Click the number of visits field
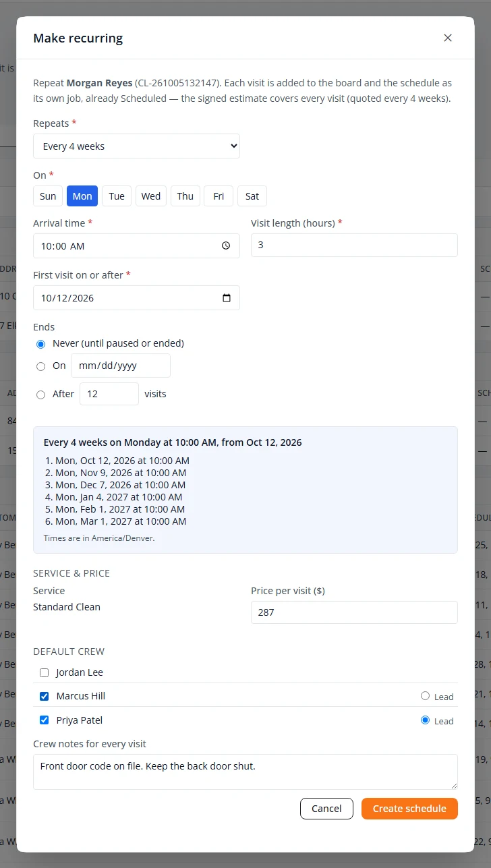491x868 pixels. [x=109, y=394]
